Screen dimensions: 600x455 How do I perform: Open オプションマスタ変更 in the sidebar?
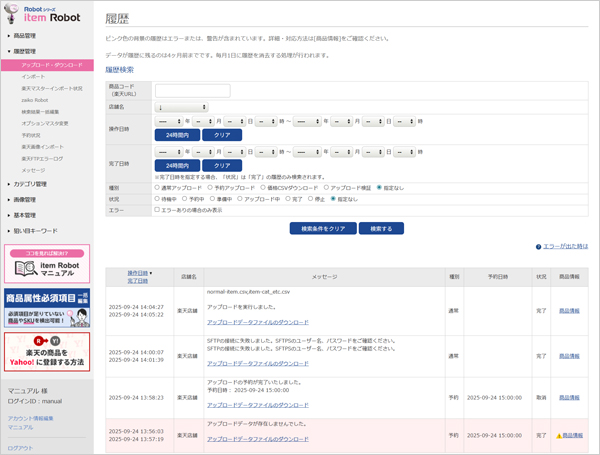click(x=45, y=123)
